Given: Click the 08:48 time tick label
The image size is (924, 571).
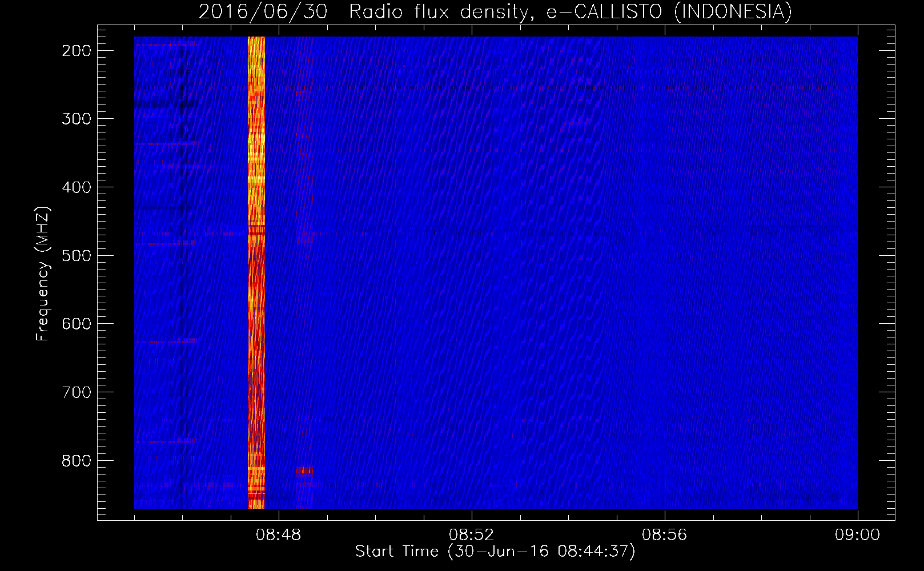Looking at the screenshot, I should click(278, 535).
